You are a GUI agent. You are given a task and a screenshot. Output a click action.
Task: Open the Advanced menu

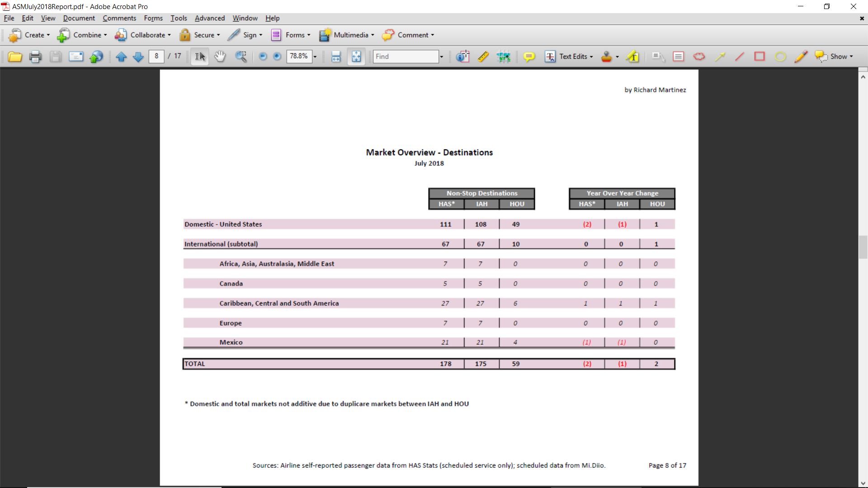pos(210,18)
